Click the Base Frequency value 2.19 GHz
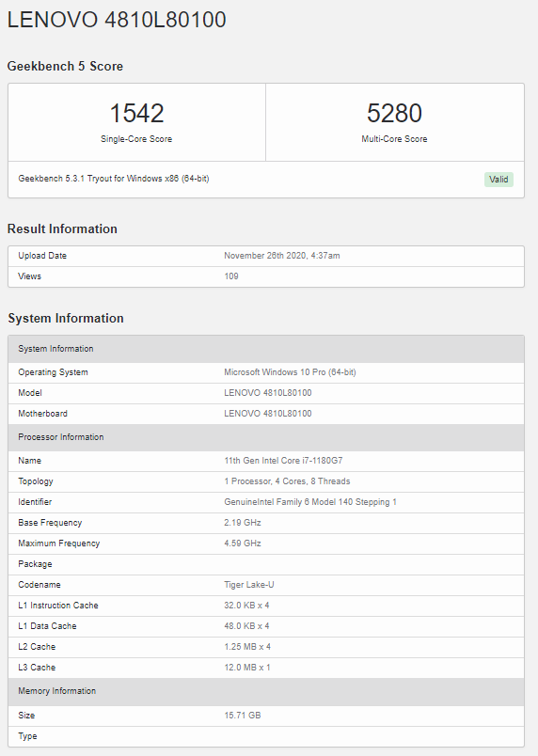The width and height of the screenshot is (538, 756). [x=243, y=523]
